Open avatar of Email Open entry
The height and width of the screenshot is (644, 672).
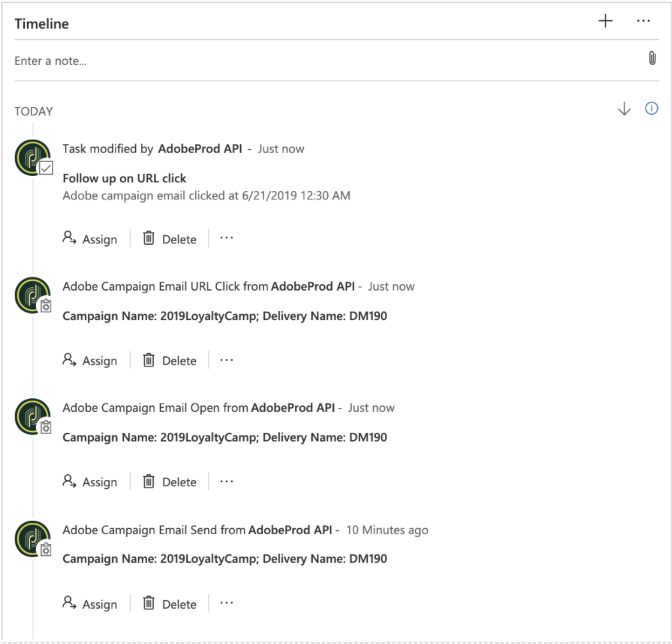click(x=32, y=416)
